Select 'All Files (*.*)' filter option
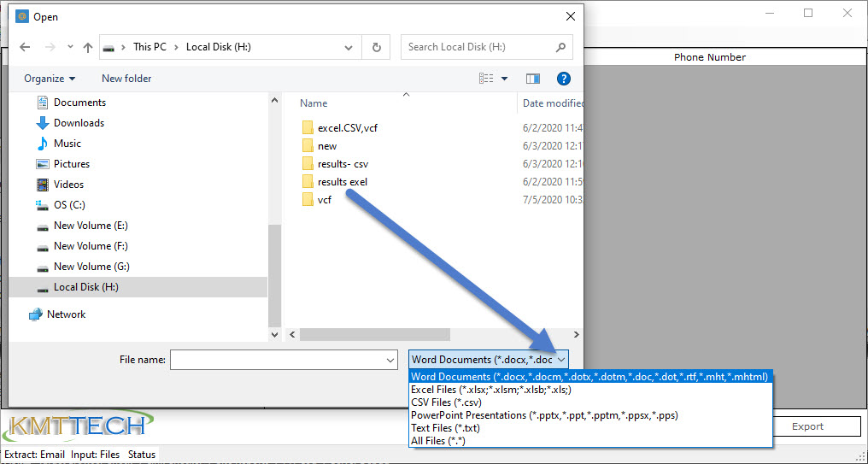Image resolution: width=868 pixels, height=464 pixels. (x=437, y=441)
